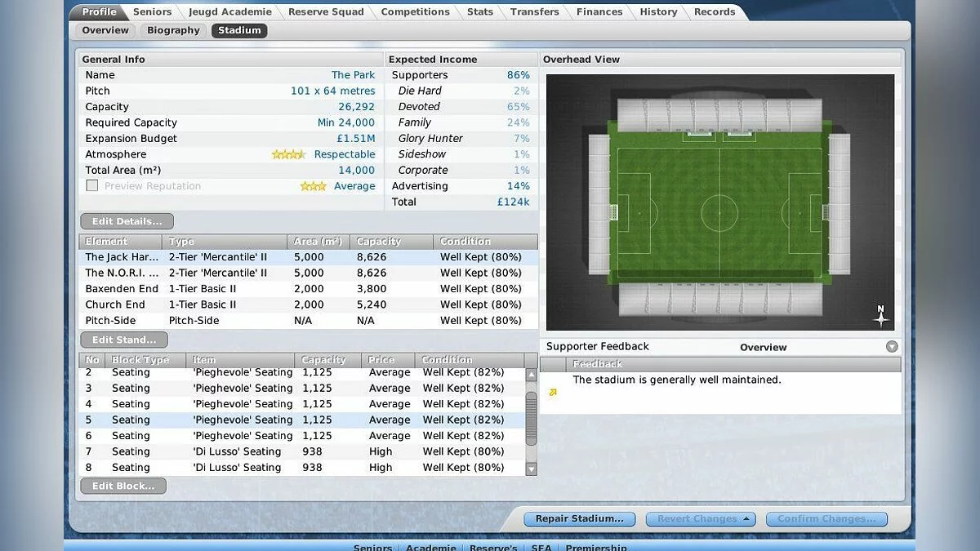Enable the Preview Reputation checkbox
Viewport: 980px width, 551px height.
point(92,186)
